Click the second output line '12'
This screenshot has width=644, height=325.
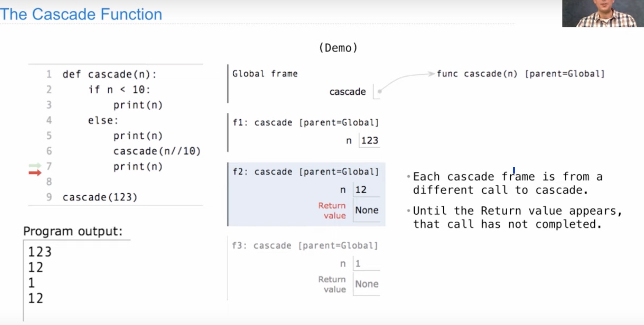(x=35, y=267)
